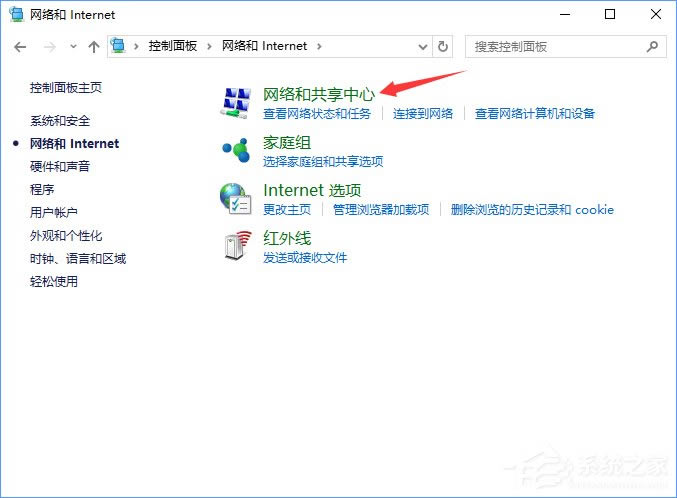
Task: Close the 网络和 Internet window
Action: (x=656, y=14)
